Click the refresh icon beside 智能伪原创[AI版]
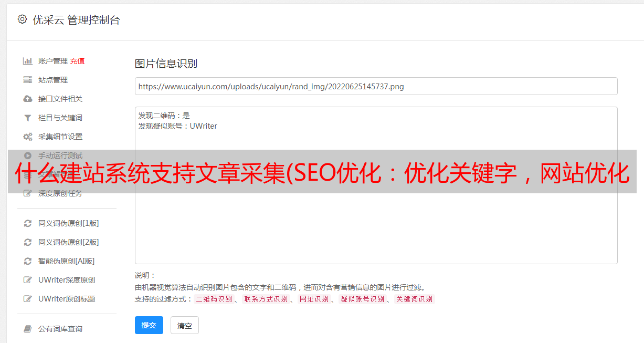Viewport: 644px width, 343px height. coord(28,261)
